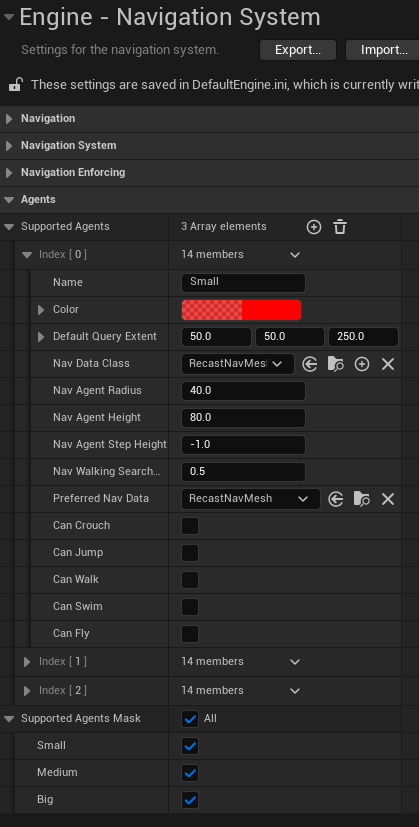Uncheck Medium in Supported Agents Mask
The height and width of the screenshot is (827, 419).
pos(190,773)
